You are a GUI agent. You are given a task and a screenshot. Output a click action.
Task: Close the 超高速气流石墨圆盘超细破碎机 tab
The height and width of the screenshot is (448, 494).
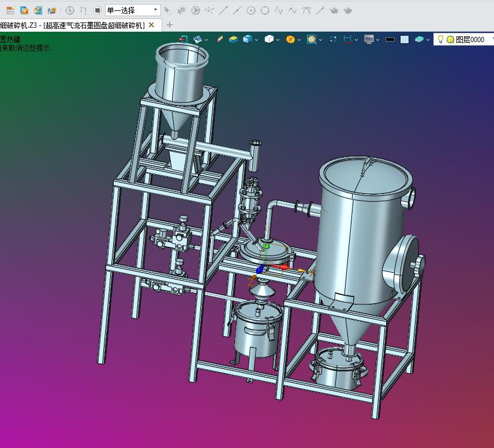[151, 25]
